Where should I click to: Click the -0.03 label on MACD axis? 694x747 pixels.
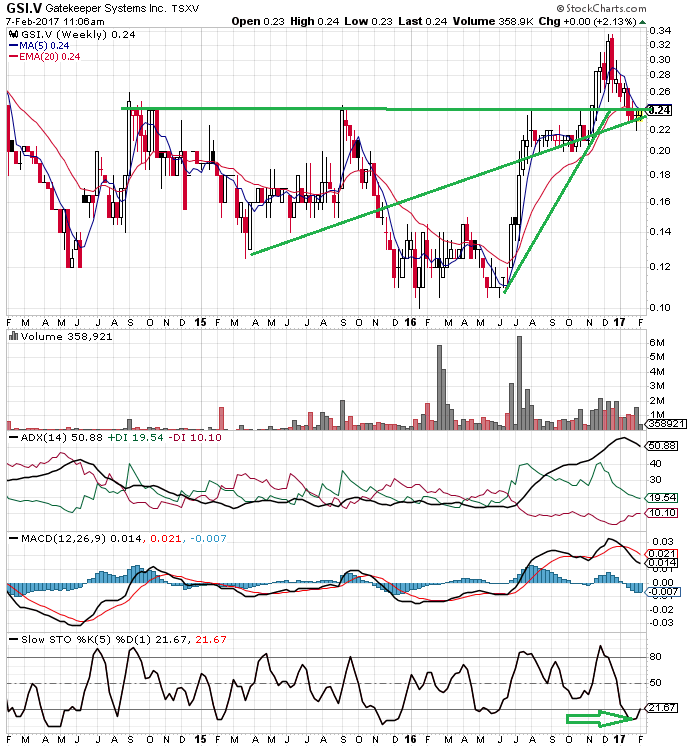pyautogui.click(x=663, y=623)
